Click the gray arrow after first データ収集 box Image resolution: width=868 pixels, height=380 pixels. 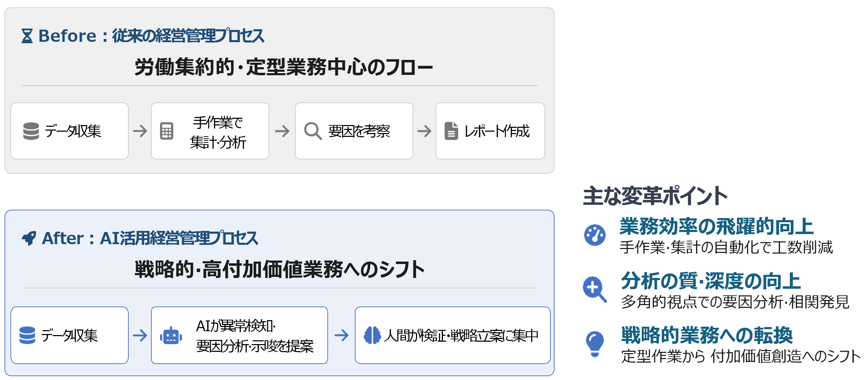coord(140,131)
